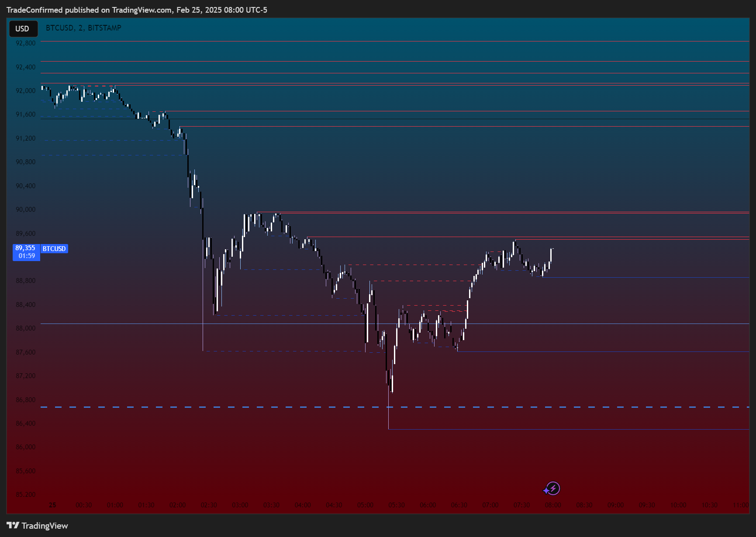Click the 86,400 price axis label
Viewport: 756px width, 537px height.
(25, 423)
